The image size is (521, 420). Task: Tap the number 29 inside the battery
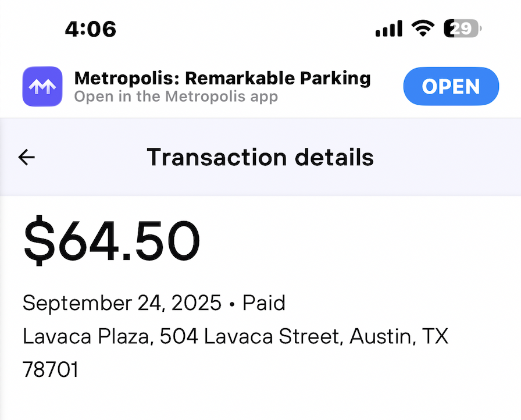click(462, 28)
